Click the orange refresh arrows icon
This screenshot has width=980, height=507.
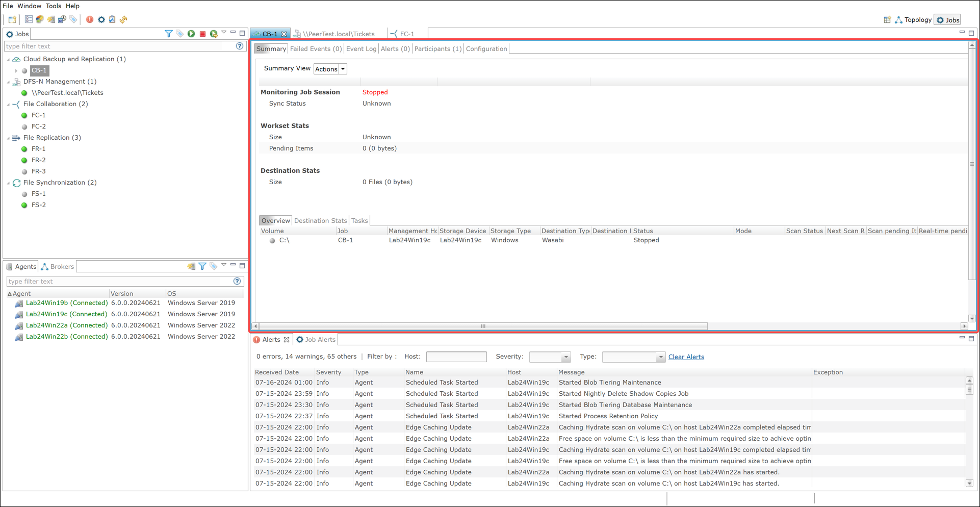click(123, 19)
